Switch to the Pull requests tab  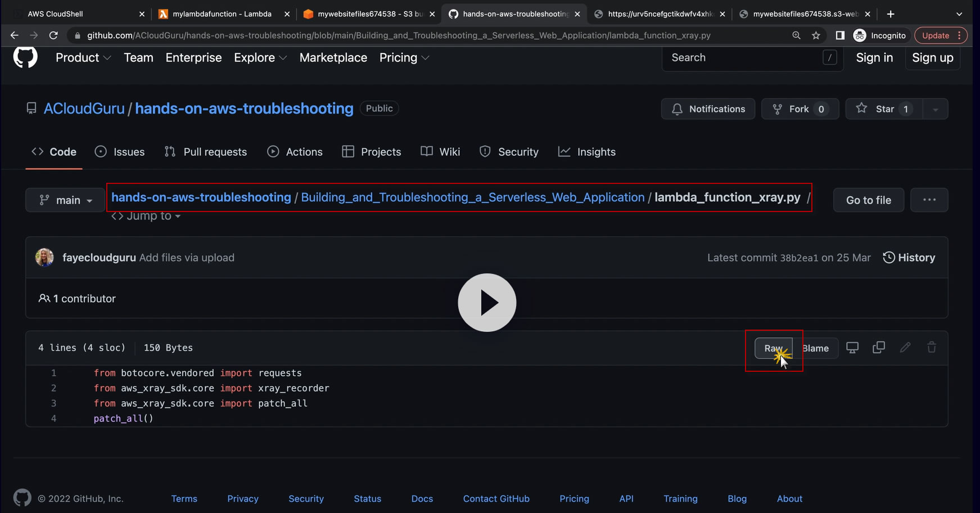coord(205,152)
